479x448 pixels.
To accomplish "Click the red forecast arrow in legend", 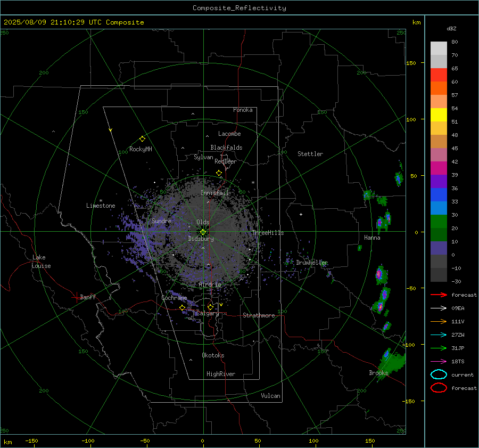I will pos(439,295).
